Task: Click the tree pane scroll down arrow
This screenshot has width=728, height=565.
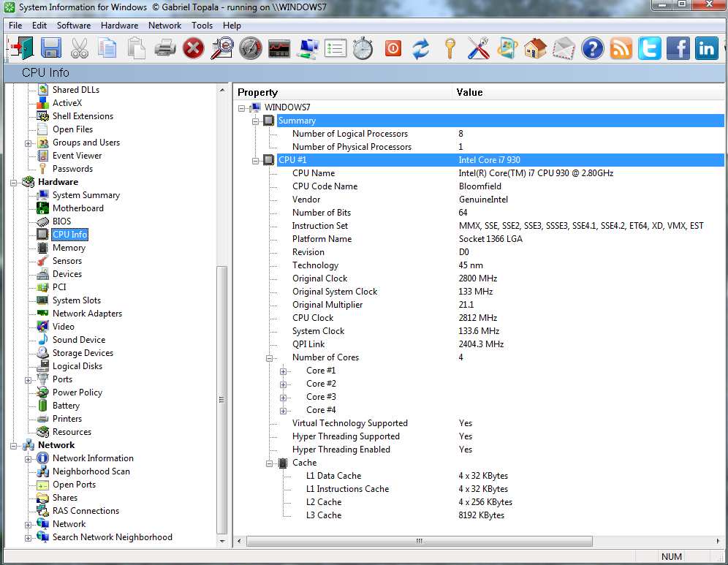Action: [x=222, y=541]
